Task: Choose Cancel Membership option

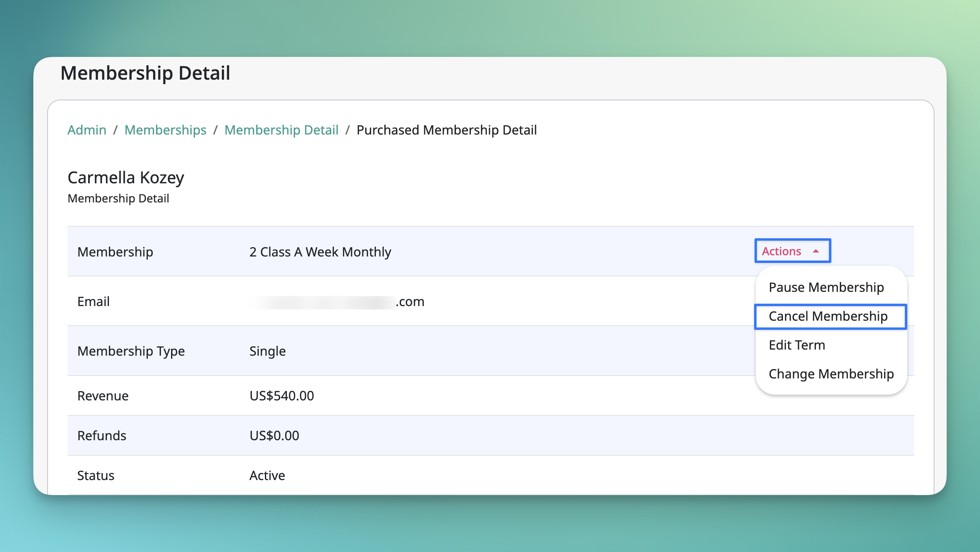Action: (830, 316)
